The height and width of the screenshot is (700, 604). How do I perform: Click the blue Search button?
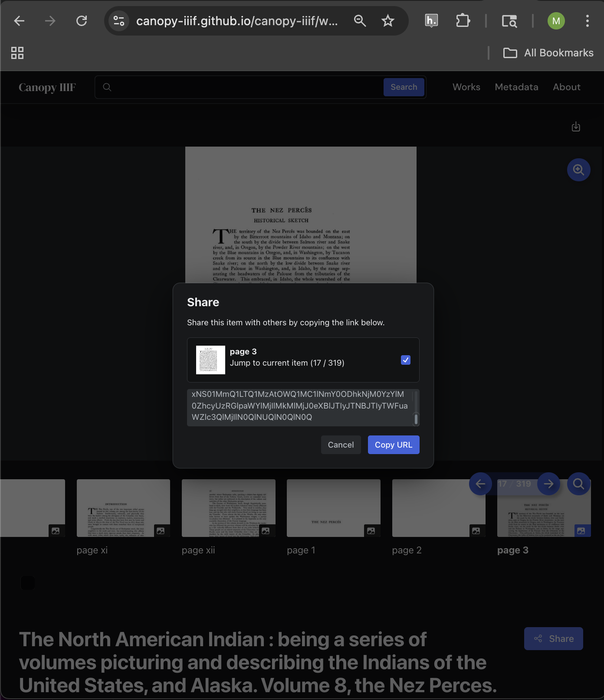point(404,87)
